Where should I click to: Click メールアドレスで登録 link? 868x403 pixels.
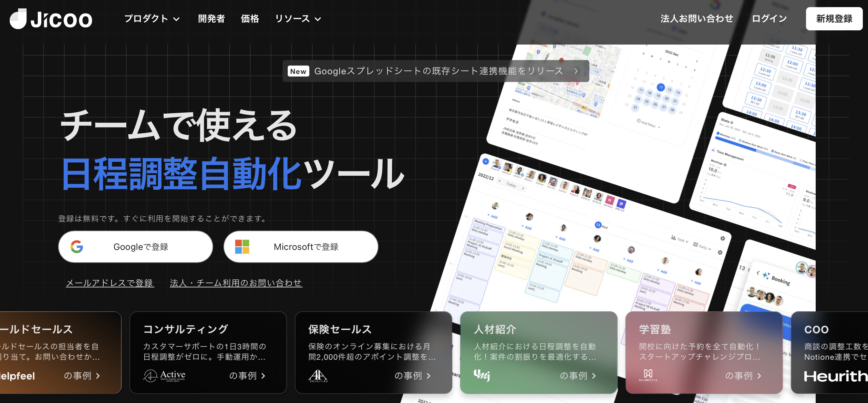click(x=110, y=283)
